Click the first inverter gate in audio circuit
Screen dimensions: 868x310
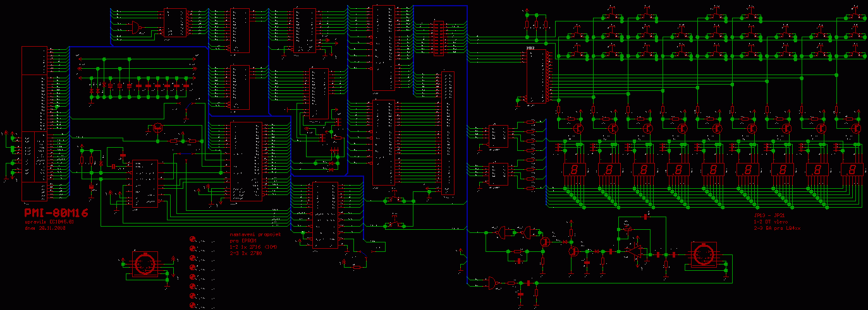(x=503, y=232)
